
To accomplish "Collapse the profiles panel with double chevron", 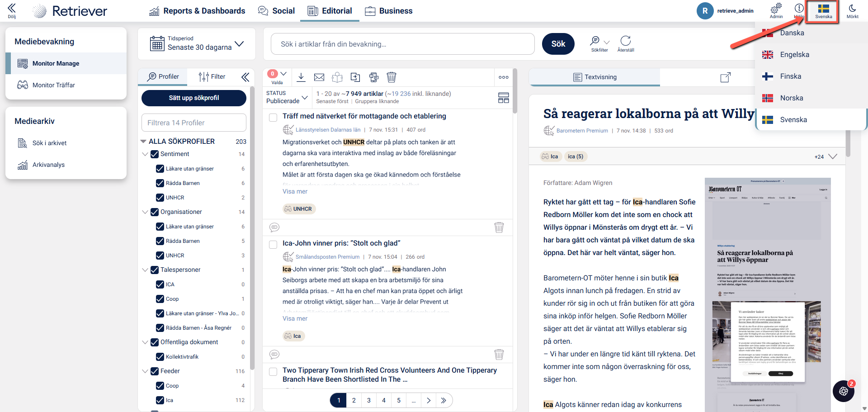I will pos(245,77).
